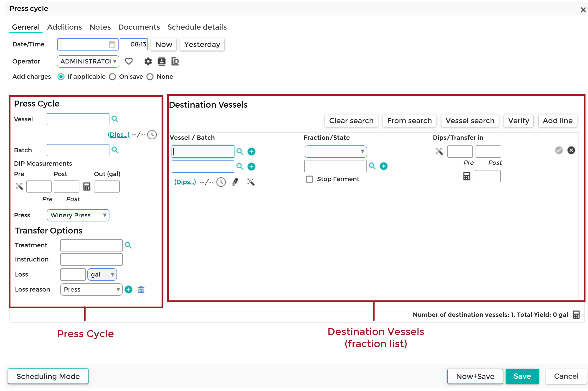Click the Add line button
Viewport: 588px width, 391px height.
(x=558, y=121)
